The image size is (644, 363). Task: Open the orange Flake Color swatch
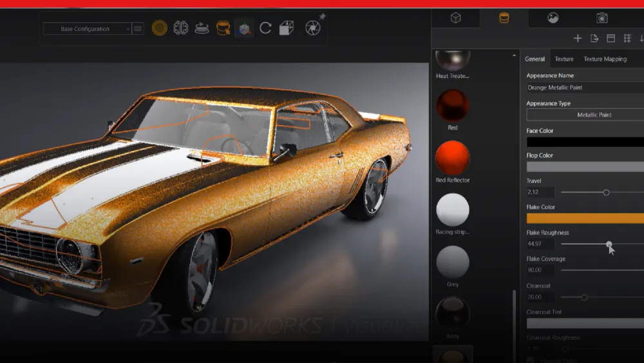click(585, 219)
